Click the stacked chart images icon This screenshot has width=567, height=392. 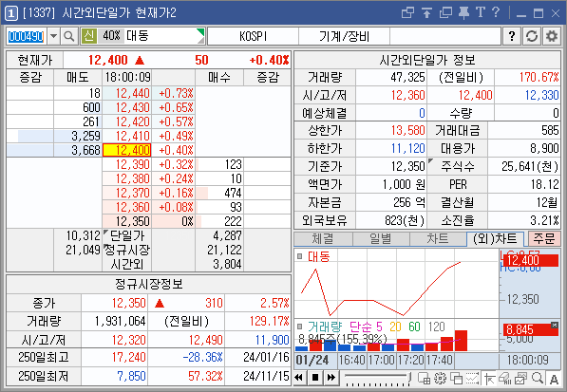[520, 379]
